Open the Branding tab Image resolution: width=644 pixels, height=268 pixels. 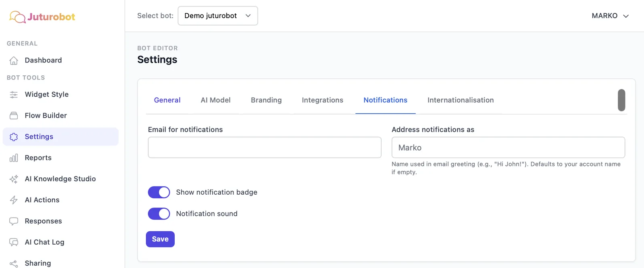click(266, 100)
